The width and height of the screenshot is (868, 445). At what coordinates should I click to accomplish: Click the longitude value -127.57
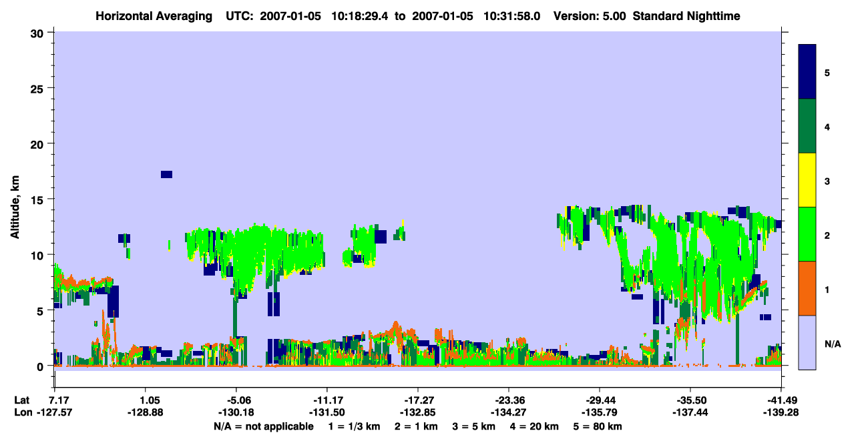click(55, 413)
